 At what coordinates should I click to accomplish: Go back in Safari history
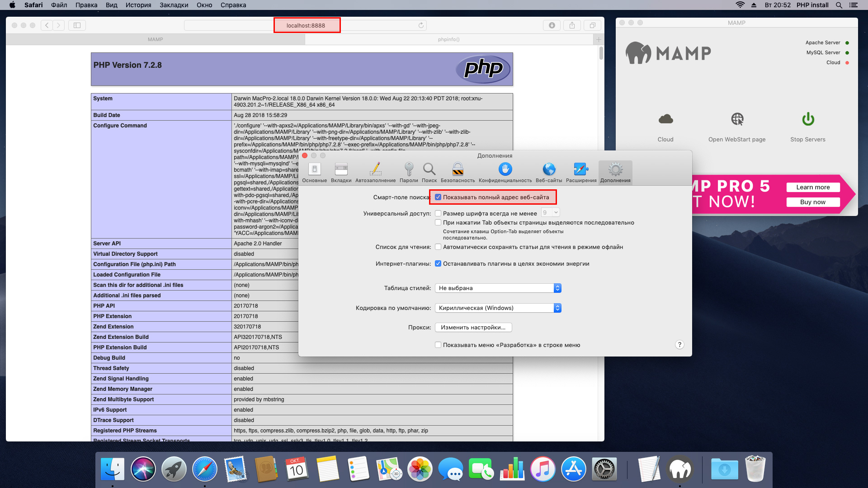point(47,25)
